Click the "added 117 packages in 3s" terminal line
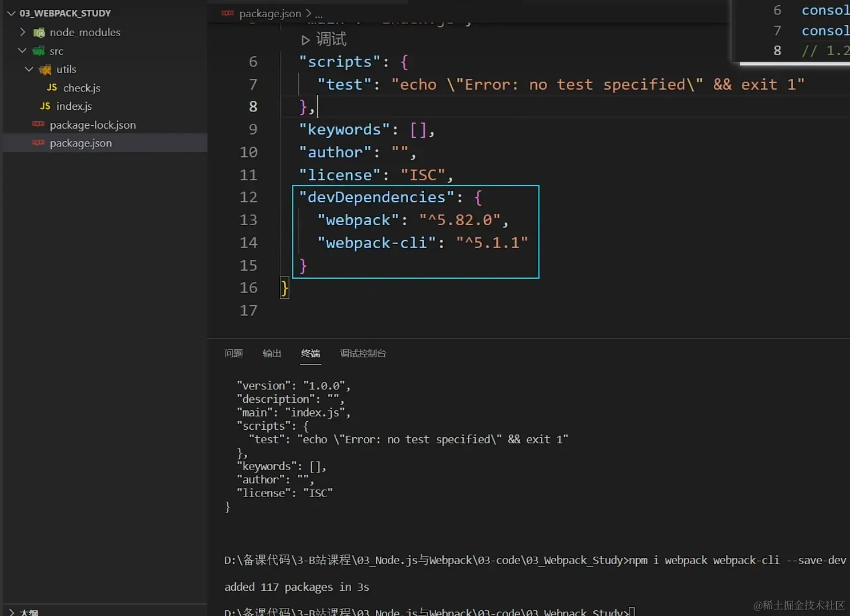This screenshot has height=616, width=850. click(297, 587)
